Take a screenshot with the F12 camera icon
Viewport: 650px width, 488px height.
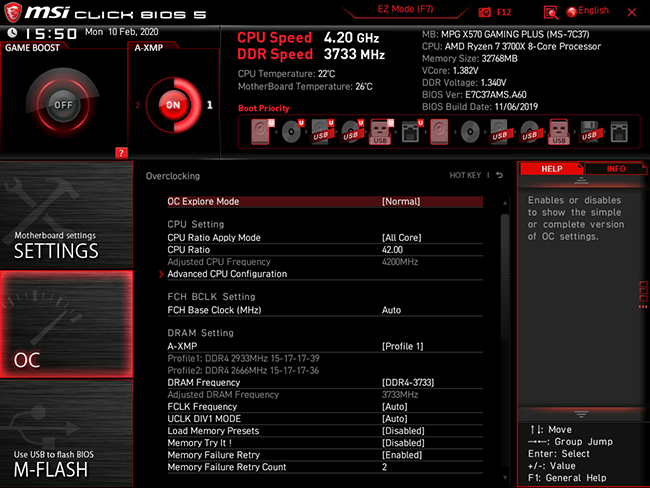[x=484, y=12]
